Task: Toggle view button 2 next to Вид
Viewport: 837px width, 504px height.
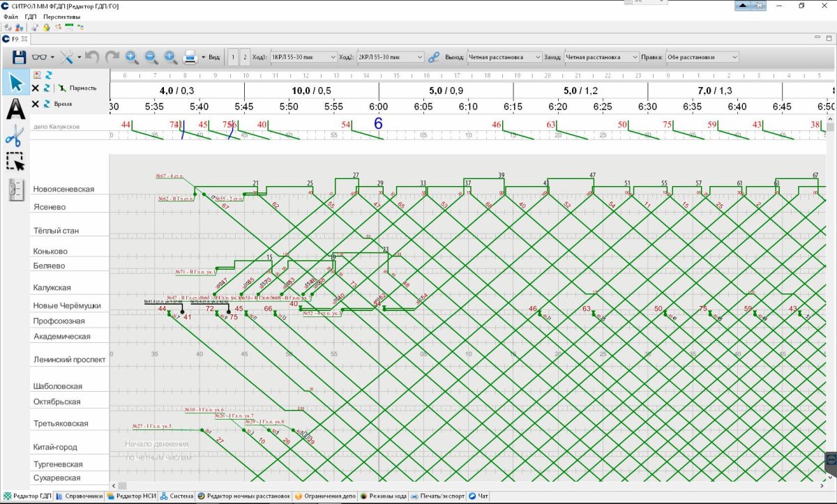Action: click(244, 57)
